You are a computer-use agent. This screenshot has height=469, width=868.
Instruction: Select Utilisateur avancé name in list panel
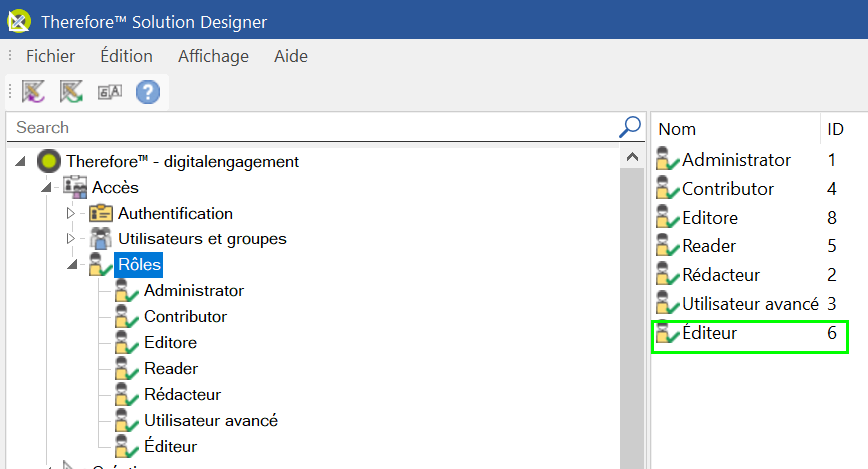[x=751, y=304]
